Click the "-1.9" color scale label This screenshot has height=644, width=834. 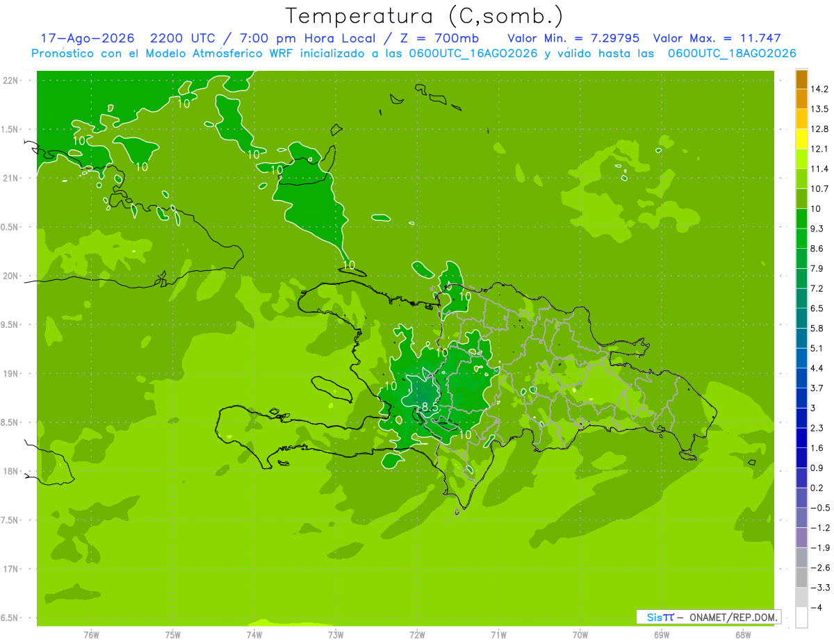820,547
